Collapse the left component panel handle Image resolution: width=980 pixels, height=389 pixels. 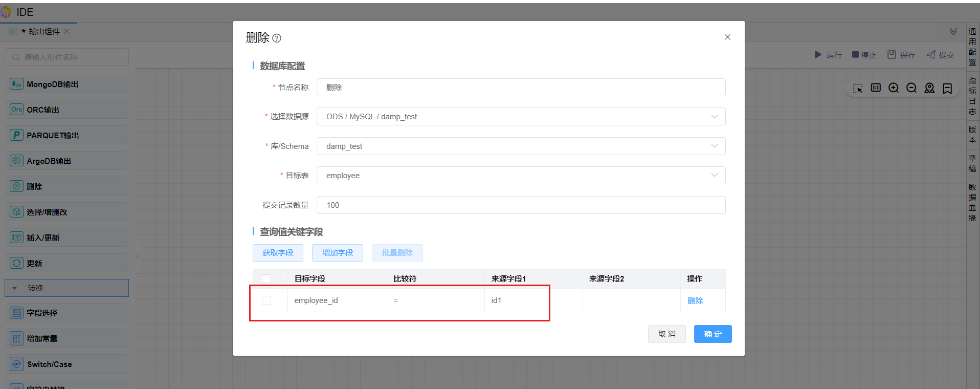pos(138,256)
